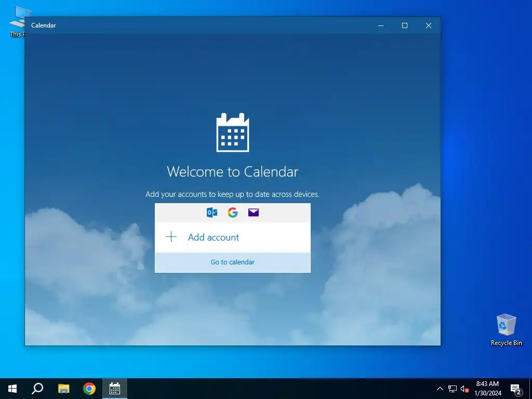Click the muted volume tray icon
The height and width of the screenshot is (399, 532).
(x=464, y=389)
